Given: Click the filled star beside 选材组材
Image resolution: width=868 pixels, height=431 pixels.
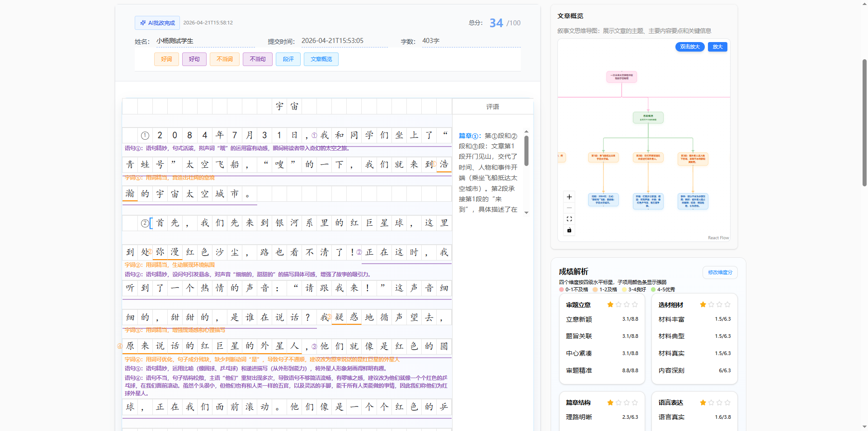Looking at the screenshot, I should 703,304.
